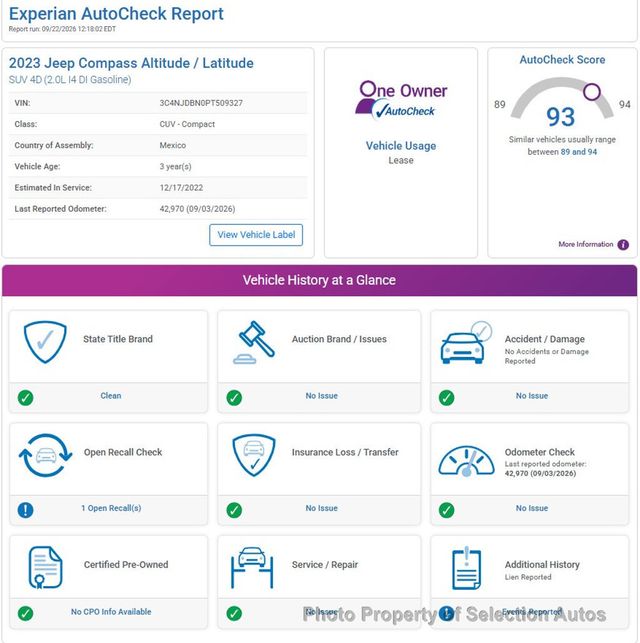Viewport: 640px width, 643px height.
Task: Open No Issue link under Insurance Loss
Action: 321,508
